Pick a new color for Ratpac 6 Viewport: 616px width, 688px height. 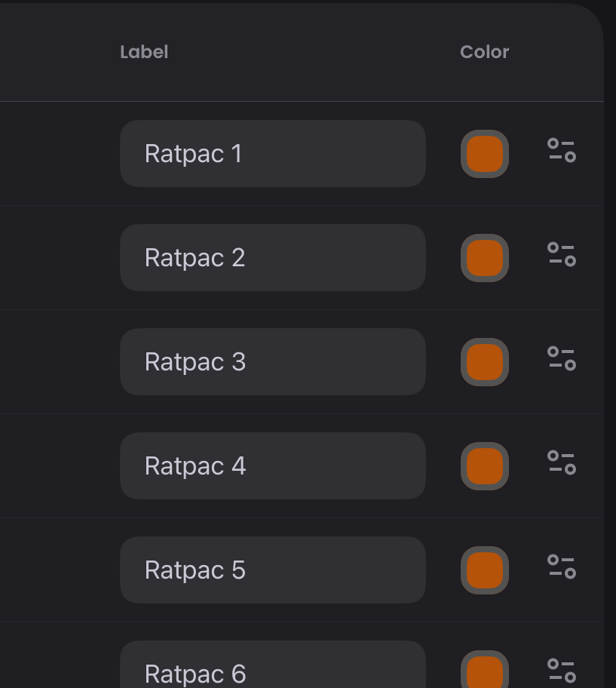pyautogui.click(x=485, y=671)
